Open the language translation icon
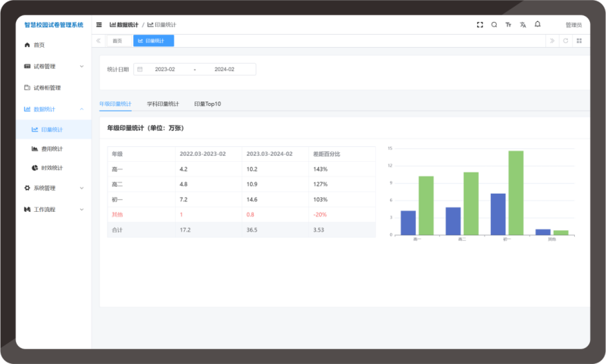606x364 pixels. (523, 25)
